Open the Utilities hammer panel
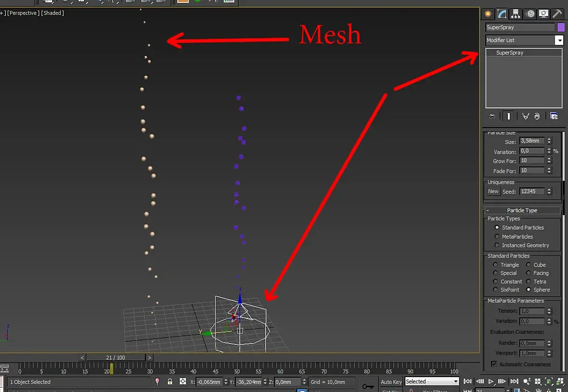This screenshot has width=568, height=392. point(557,14)
